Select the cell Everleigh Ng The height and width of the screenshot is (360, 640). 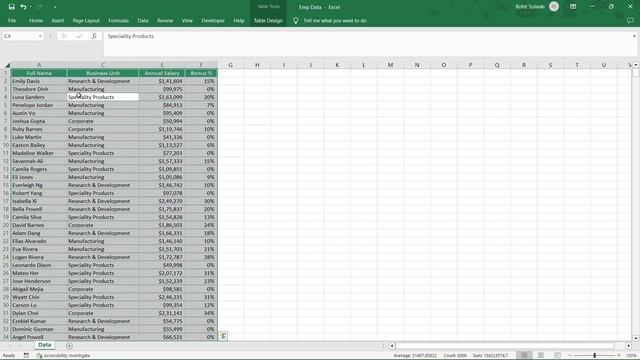[x=39, y=185]
